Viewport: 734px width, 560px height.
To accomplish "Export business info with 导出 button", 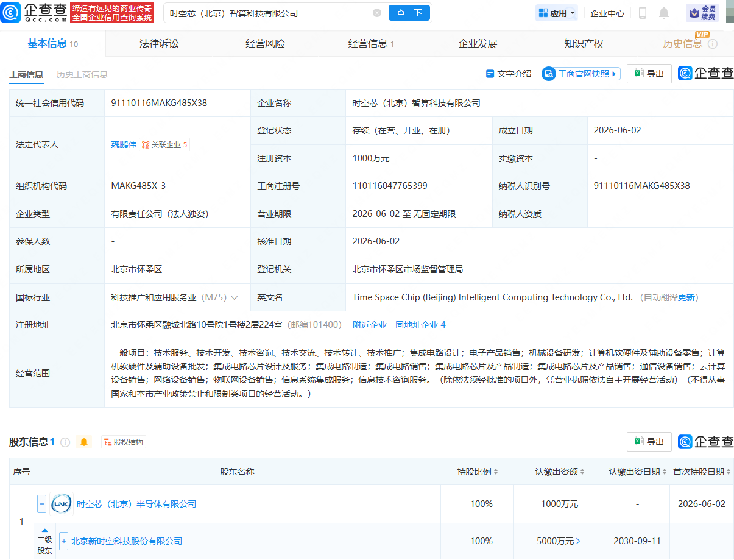I will click(x=649, y=74).
